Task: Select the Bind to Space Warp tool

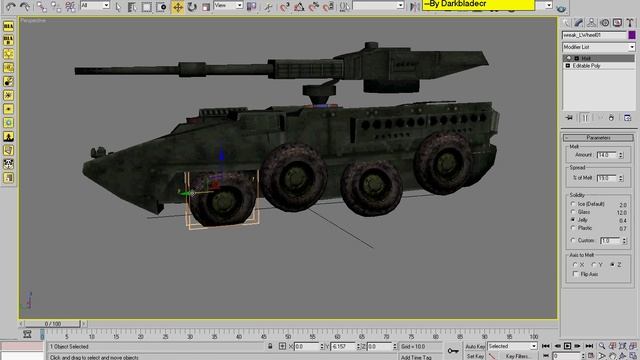Action: [70, 6]
